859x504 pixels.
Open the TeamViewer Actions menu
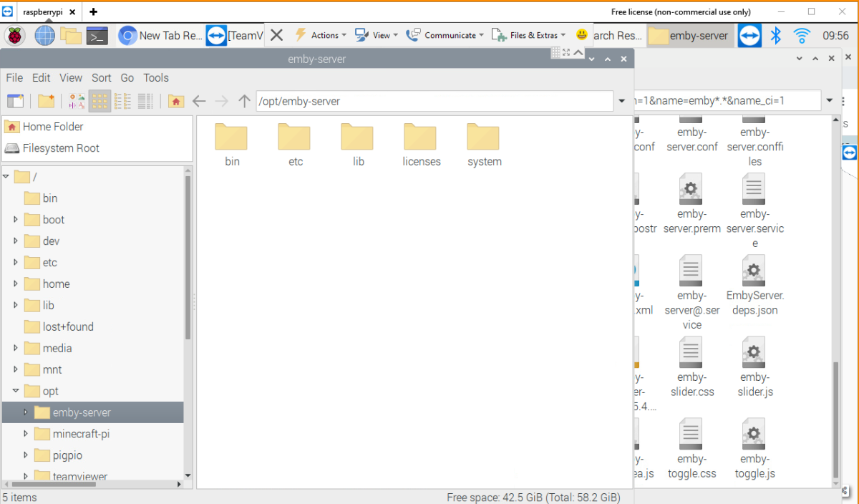(x=320, y=35)
